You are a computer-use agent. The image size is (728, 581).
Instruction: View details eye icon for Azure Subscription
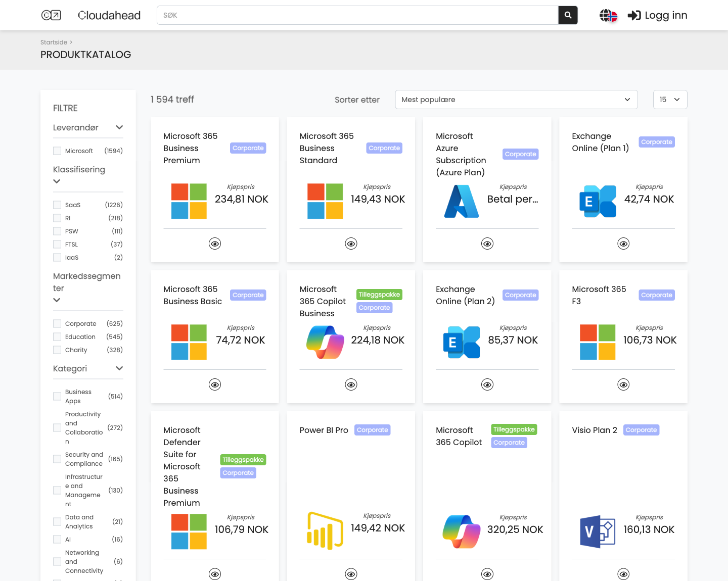tap(487, 244)
